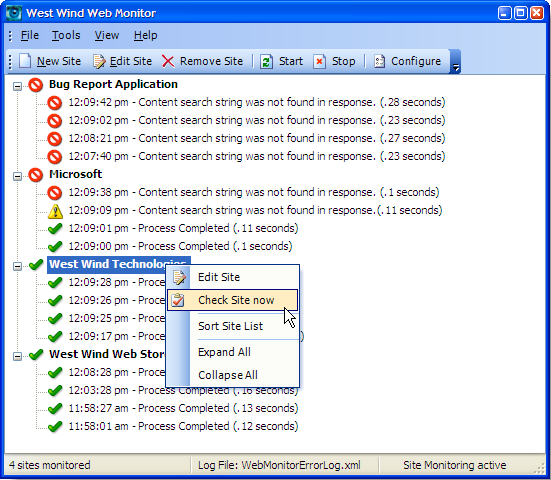This screenshot has width=551, height=480.
Task: Select the Bug Report Application site
Action: [113, 84]
